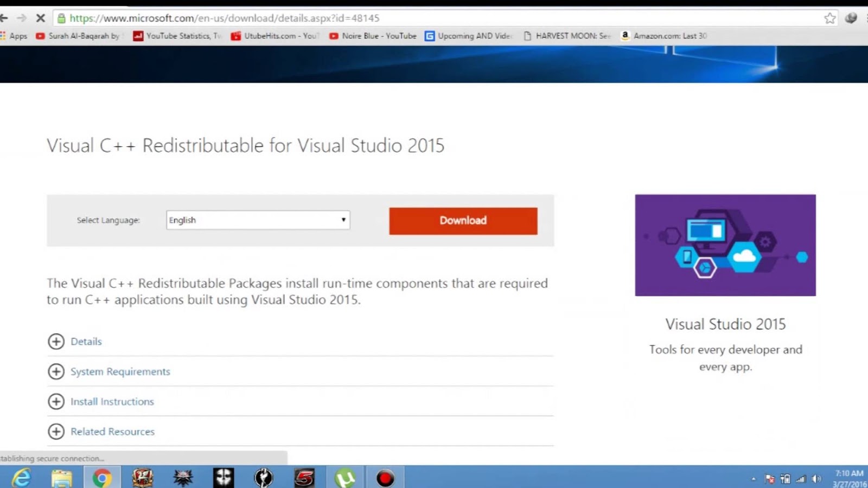This screenshot has height=488, width=868.
Task: Expand the Install Instructions section
Action: [56, 401]
